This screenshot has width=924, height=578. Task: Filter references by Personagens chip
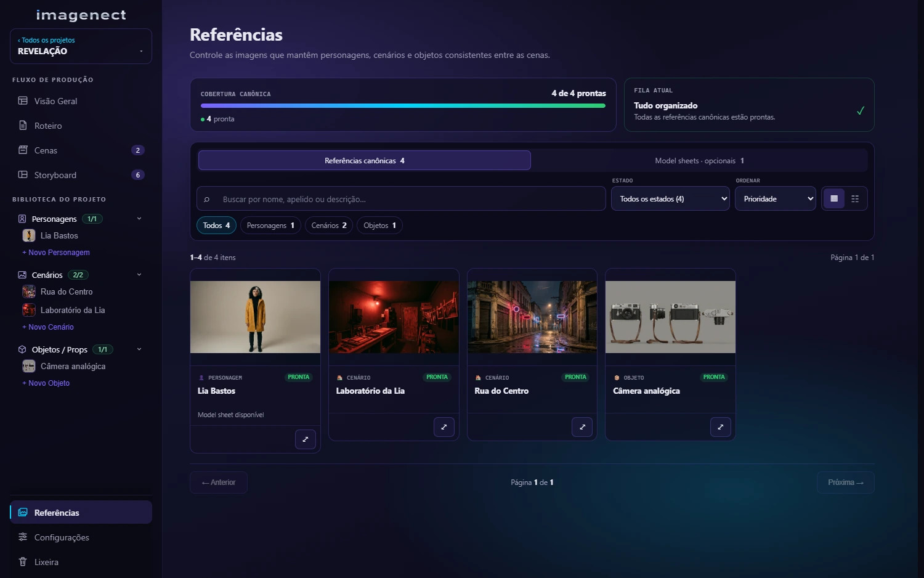[270, 226]
